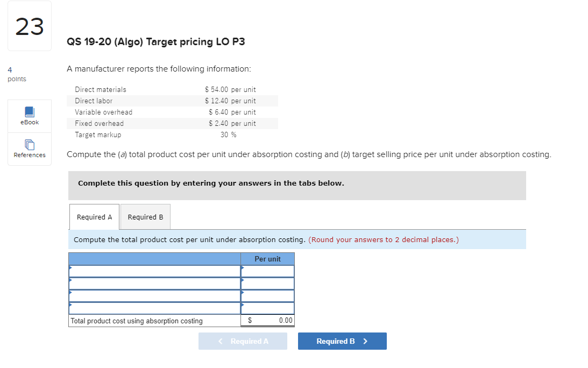This screenshot has width=588, height=368.
Task: Select the Required A tab
Action: pos(94,217)
